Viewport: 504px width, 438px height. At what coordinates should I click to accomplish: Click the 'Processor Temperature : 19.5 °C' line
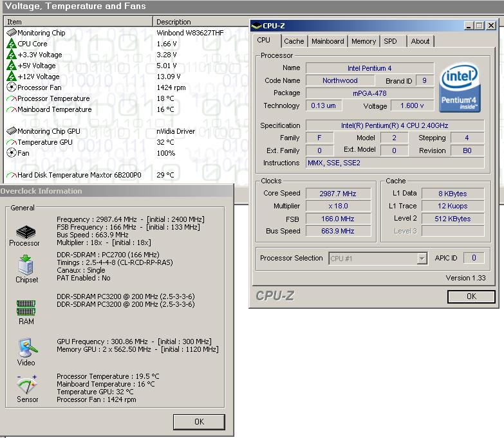point(108,376)
